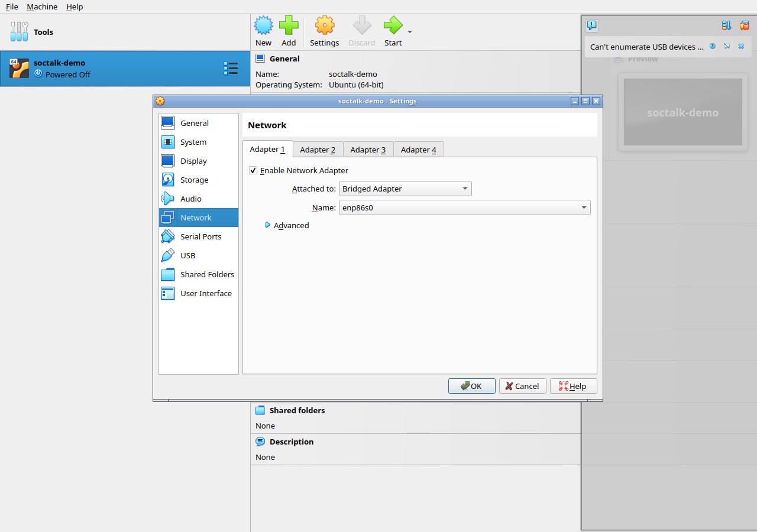
Task: Click the New machine toolbar icon
Action: tap(263, 25)
